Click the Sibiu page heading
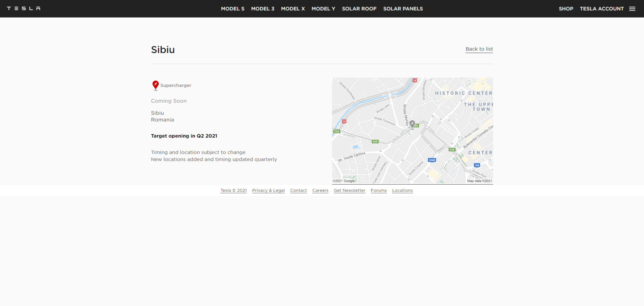This screenshot has width=644, height=306. [x=163, y=50]
